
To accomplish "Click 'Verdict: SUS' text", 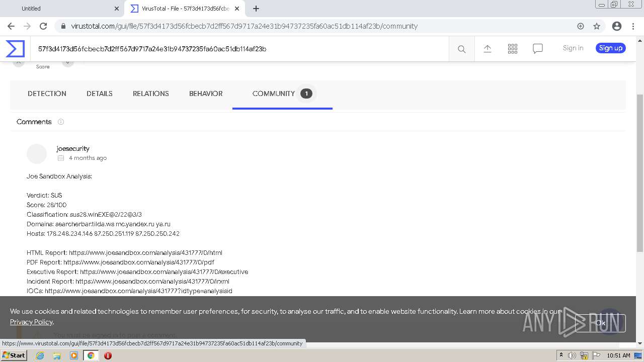I will [44, 196].
